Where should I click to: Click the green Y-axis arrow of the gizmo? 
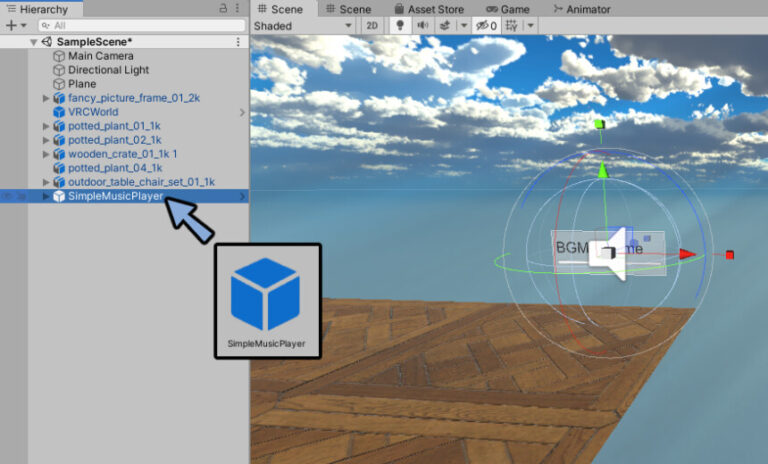(x=602, y=172)
